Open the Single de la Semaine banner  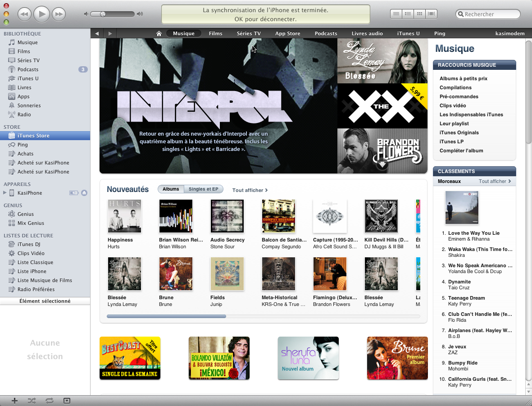(130, 358)
